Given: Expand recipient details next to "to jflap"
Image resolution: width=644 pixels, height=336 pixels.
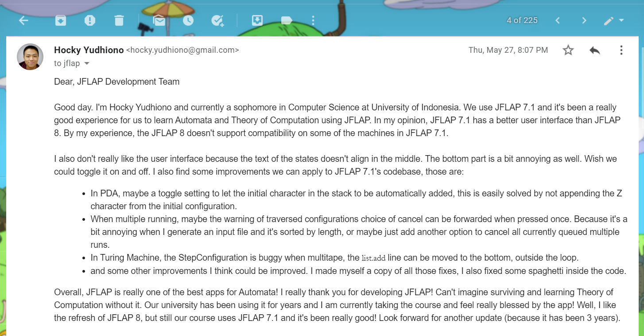Looking at the screenshot, I should tap(87, 63).
